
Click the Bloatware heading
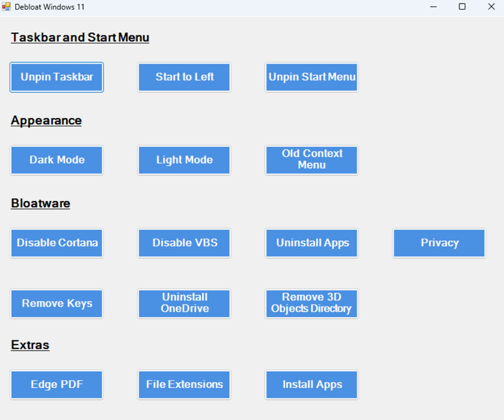[40, 203]
